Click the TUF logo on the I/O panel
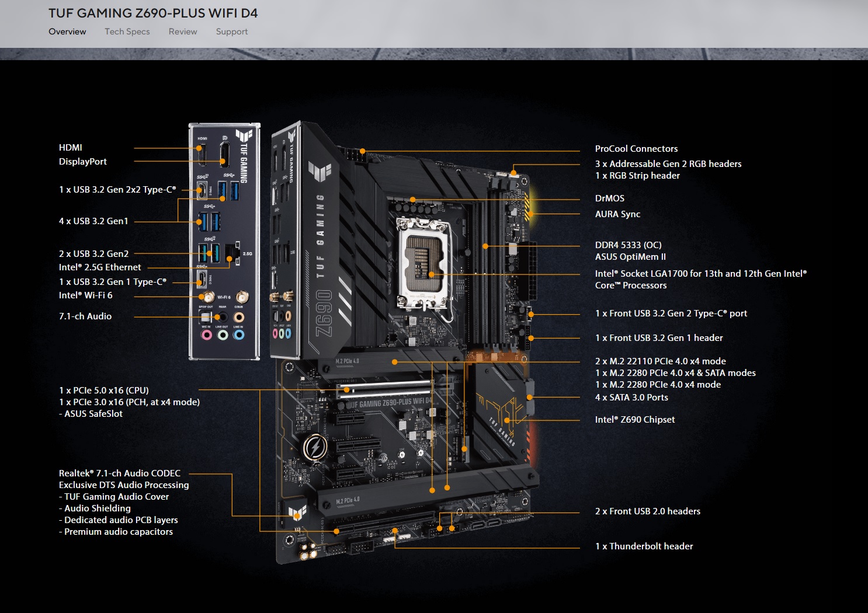868x613 pixels. 244,137
